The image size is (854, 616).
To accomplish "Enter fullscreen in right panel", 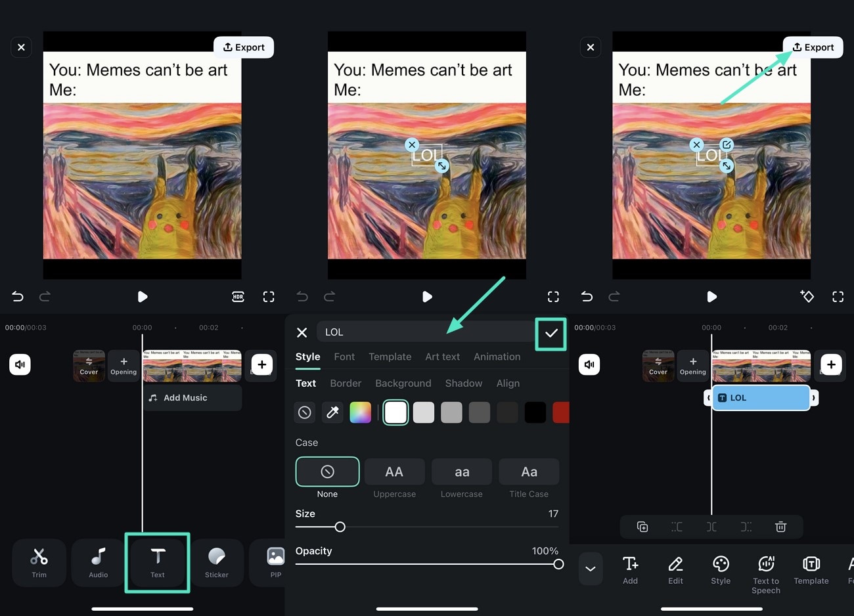I will pos(838,297).
